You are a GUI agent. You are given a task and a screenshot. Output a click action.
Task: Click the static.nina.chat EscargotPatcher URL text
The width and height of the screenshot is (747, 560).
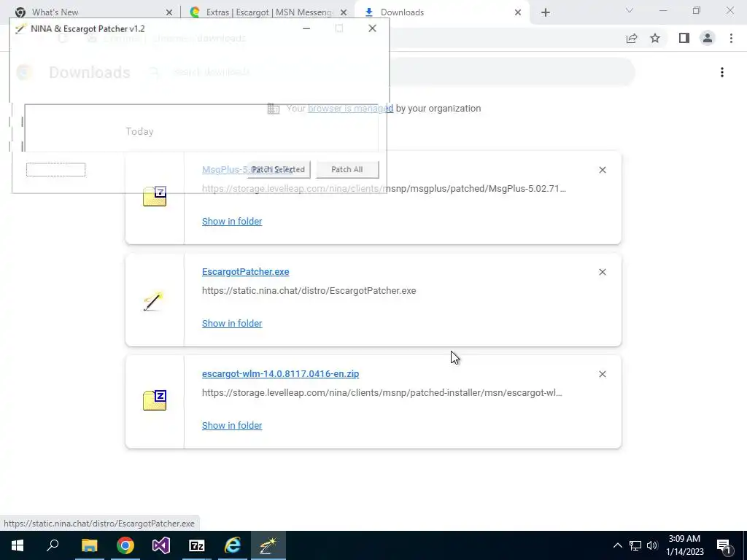309,291
